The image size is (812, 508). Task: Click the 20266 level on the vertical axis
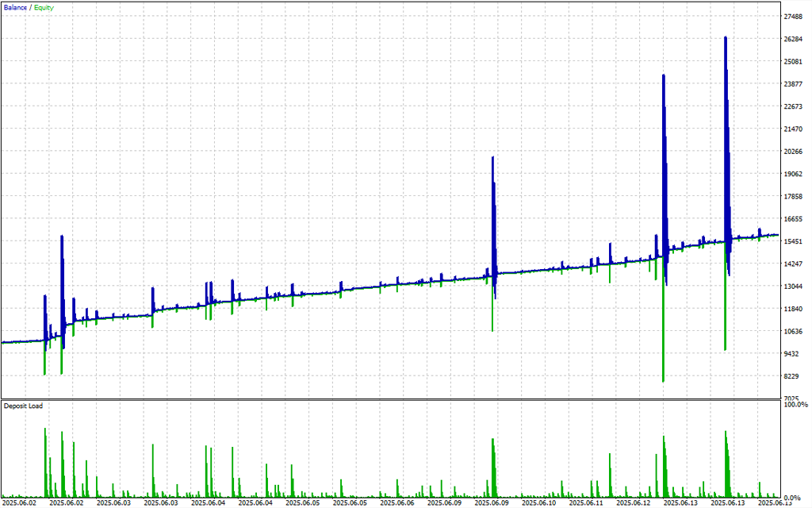(x=794, y=152)
